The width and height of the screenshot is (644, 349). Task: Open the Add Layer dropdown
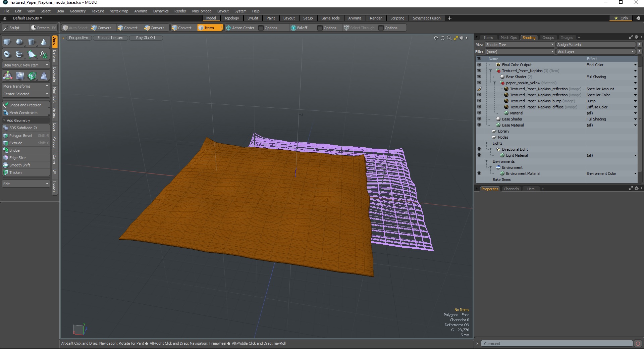596,52
